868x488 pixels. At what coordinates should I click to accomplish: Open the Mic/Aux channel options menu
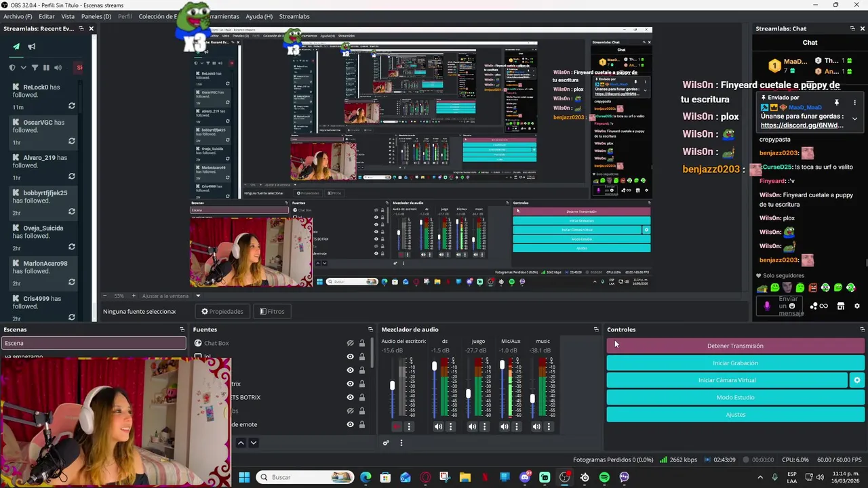[x=517, y=426]
